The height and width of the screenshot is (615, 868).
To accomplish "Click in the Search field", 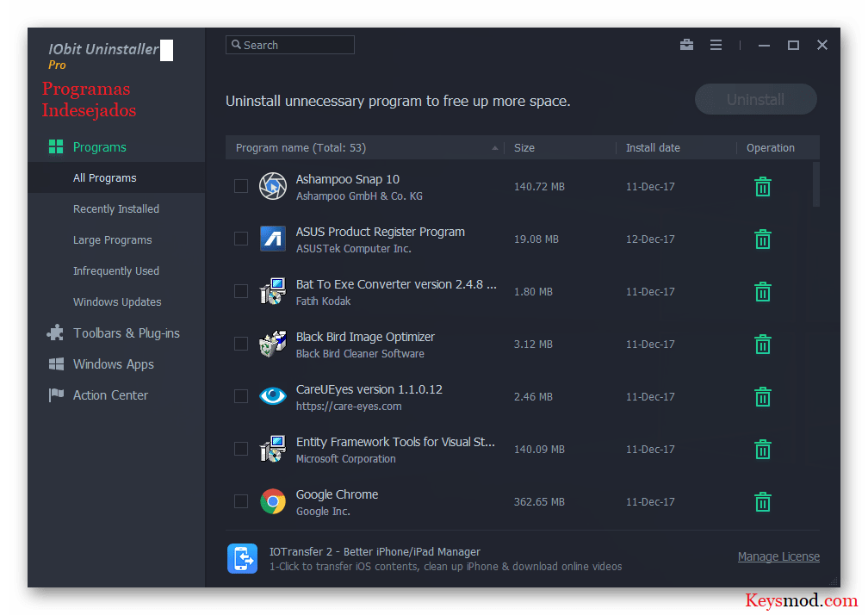I will coord(290,45).
